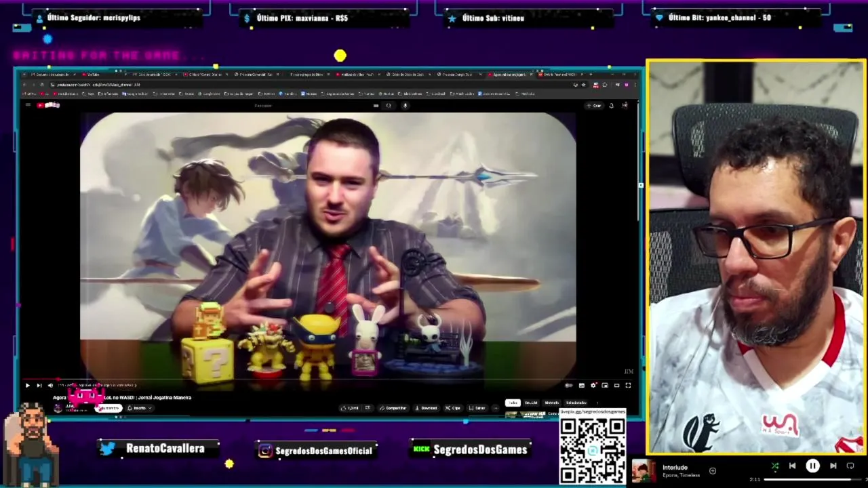
Task: Skip to next YouTube video
Action: (39, 386)
